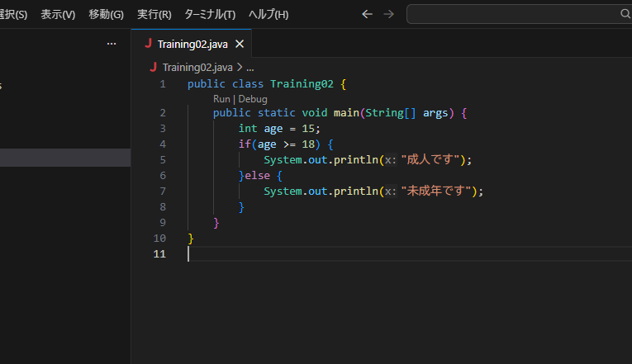Open the ヘルプ(H) menu
This screenshot has width=632, height=364.
tap(268, 15)
